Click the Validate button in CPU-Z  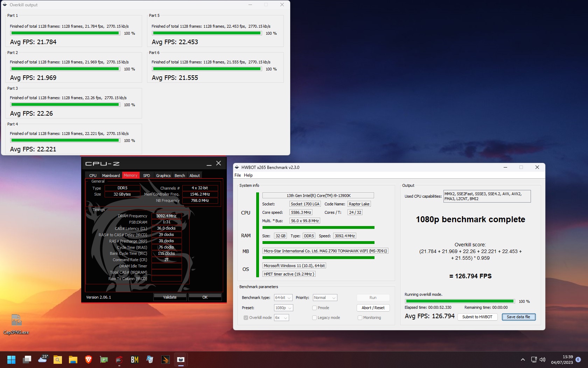[x=170, y=297]
